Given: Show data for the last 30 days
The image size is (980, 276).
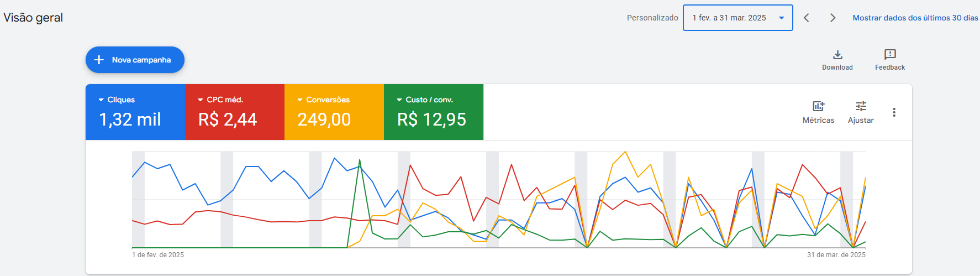Looking at the screenshot, I should click(x=915, y=18).
